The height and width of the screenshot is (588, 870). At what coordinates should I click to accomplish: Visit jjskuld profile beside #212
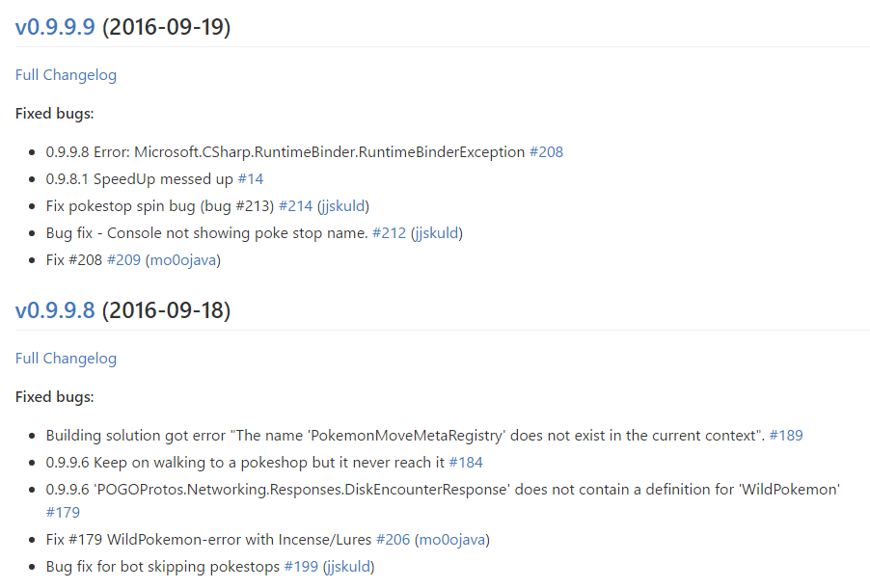[437, 233]
